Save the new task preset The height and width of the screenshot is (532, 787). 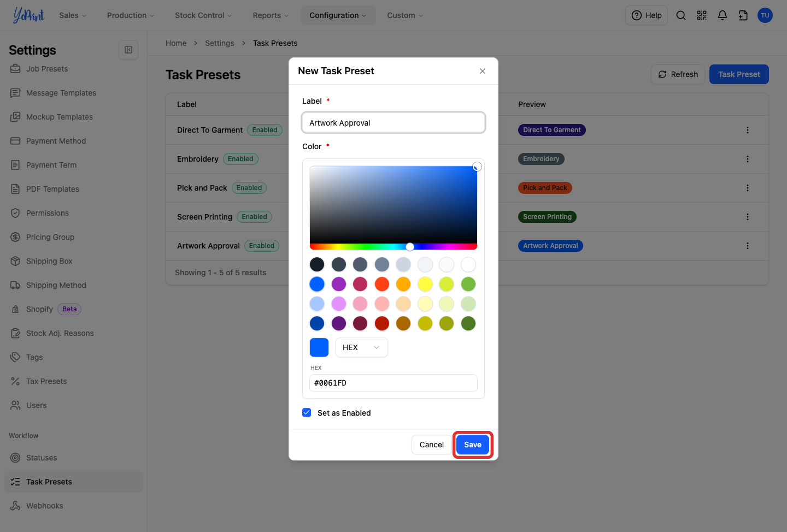tap(473, 445)
